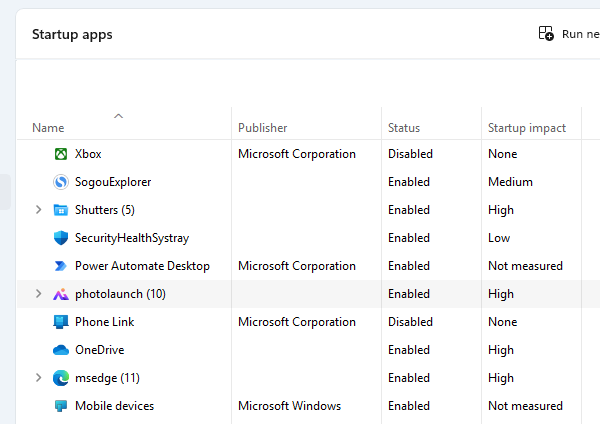Select the Phone Link row name
This screenshot has height=424, width=600.
[x=104, y=322]
